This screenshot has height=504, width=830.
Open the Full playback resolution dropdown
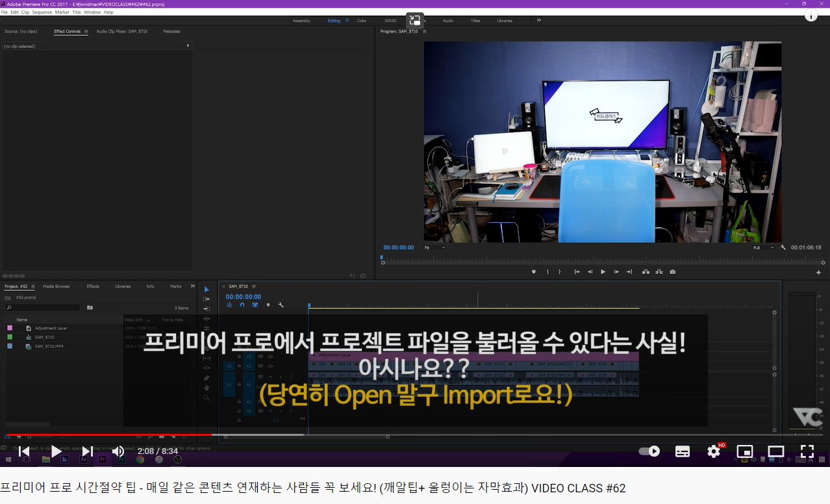tap(764, 247)
